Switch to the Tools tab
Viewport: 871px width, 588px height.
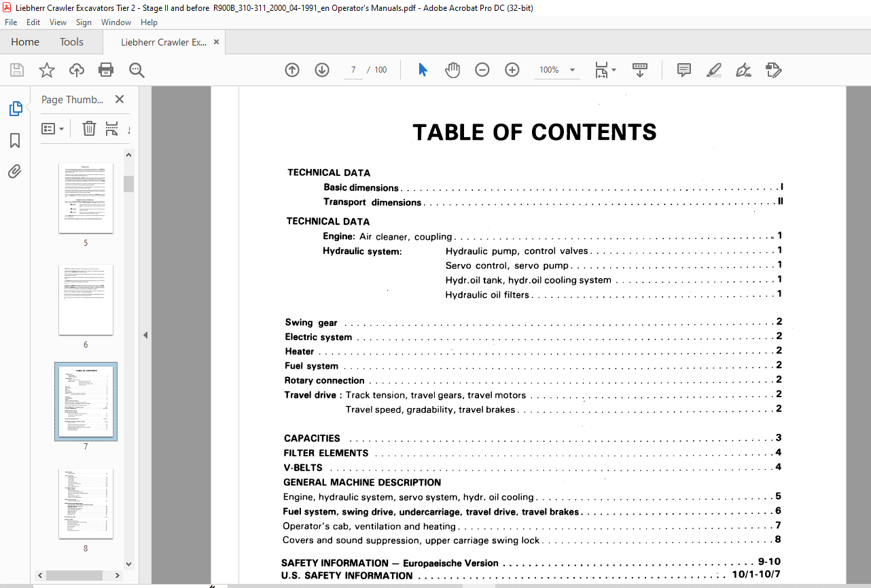71,42
